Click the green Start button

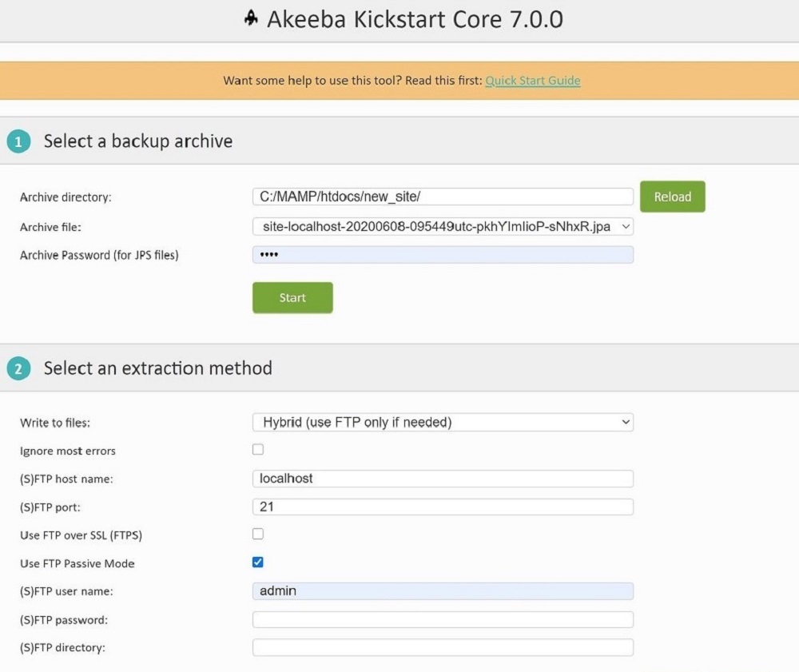292,297
